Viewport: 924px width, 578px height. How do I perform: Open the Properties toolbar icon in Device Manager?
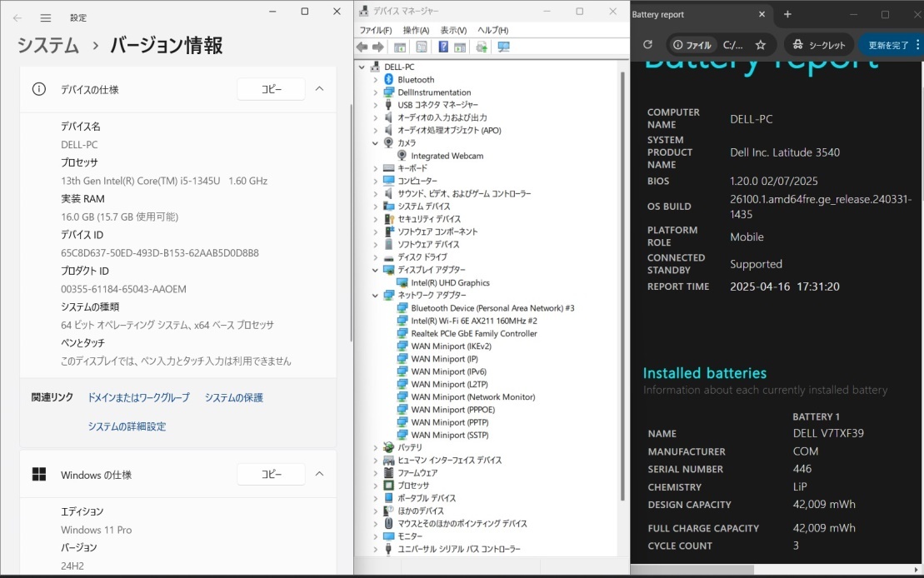[x=422, y=47]
